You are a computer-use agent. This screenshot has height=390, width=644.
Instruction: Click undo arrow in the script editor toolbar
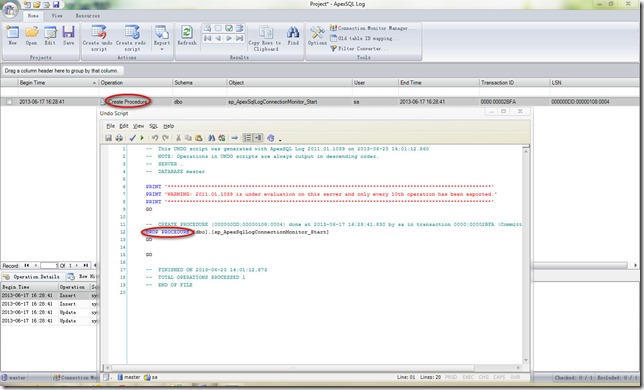[155, 138]
